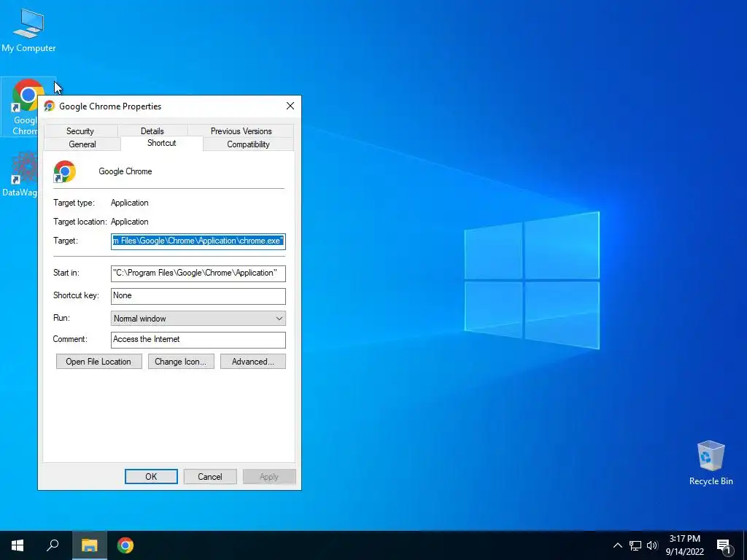
Task: Close the Google Chrome Properties window
Action: (x=290, y=106)
